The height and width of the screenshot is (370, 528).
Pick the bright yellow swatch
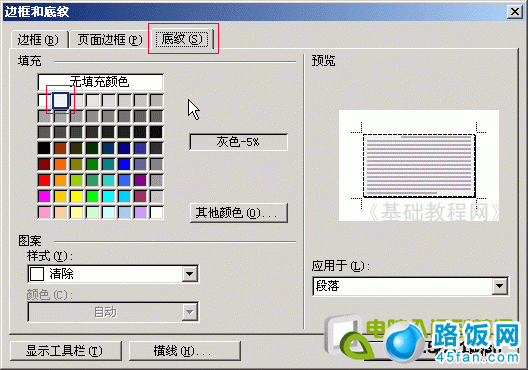click(76, 197)
